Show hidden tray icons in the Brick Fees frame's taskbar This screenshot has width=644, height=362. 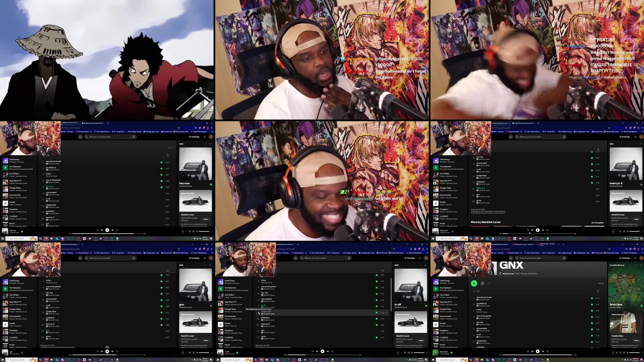[x=622, y=360]
